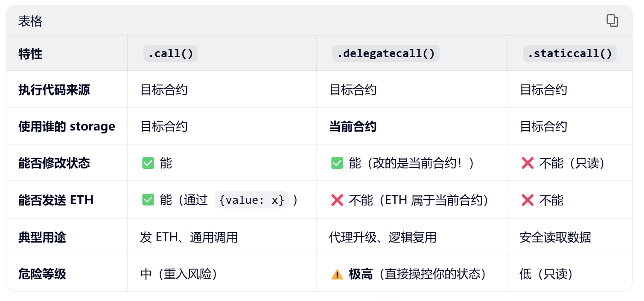Click the {value: x} code snippet
Image resolution: width=644 pixels, height=301 pixels.
pos(251,200)
